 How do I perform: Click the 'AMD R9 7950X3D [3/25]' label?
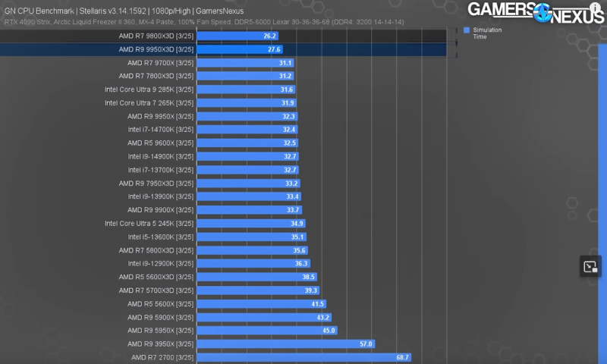(156, 184)
